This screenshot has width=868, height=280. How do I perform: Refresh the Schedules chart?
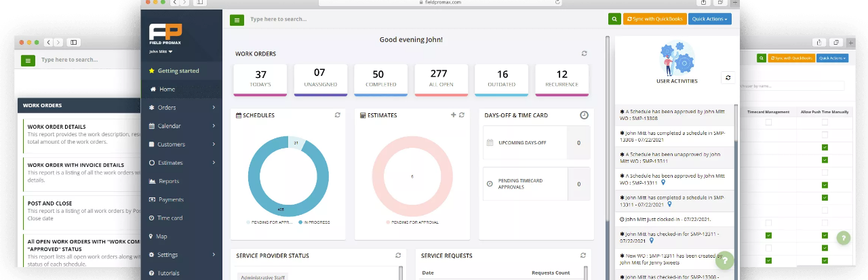[338, 115]
